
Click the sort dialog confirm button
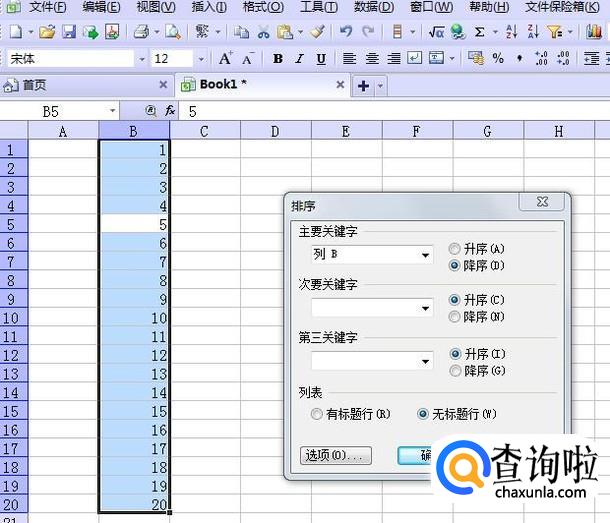pyautogui.click(x=415, y=455)
